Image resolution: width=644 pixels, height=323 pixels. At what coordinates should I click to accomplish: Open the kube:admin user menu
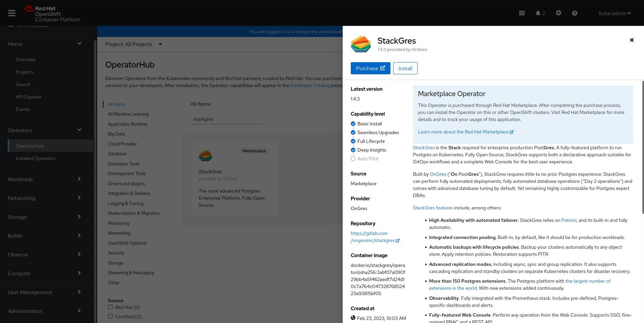pyautogui.click(x=614, y=13)
